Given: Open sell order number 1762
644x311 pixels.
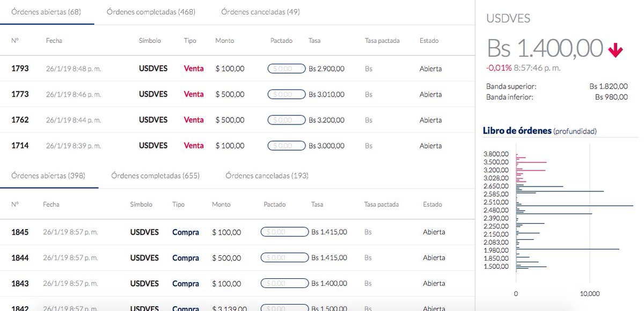Looking at the screenshot, I should coord(20,120).
